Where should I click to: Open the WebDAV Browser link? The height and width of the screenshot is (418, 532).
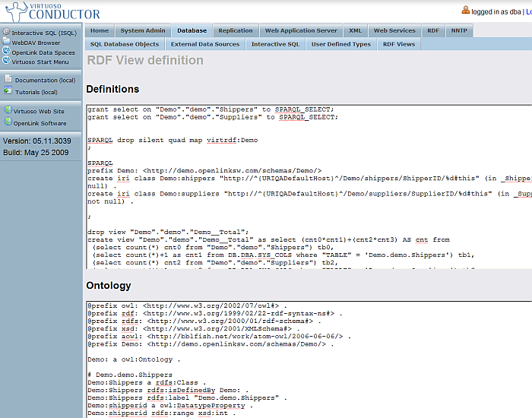[36, 43]
